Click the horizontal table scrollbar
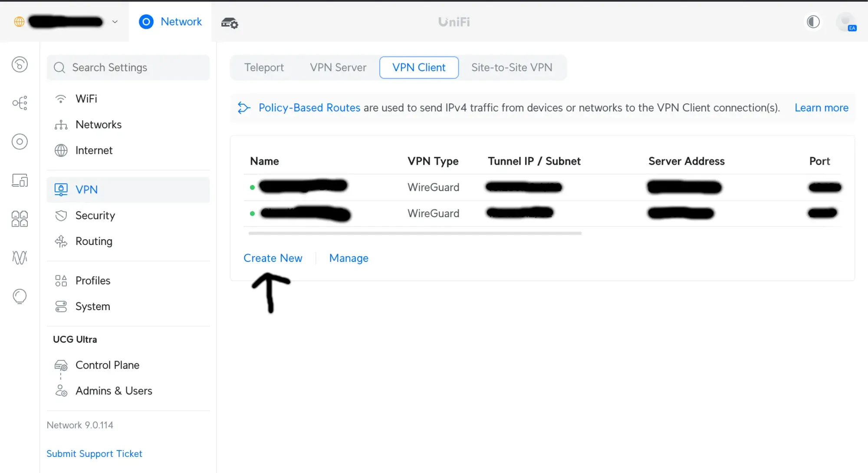 pyautogui.click(x=415, y=233)
